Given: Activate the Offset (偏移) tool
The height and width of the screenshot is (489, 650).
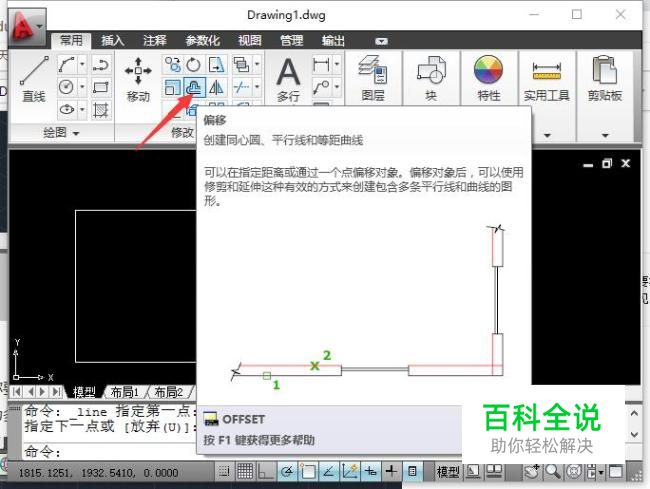Looking at the screenshot, I should [194, 87].
